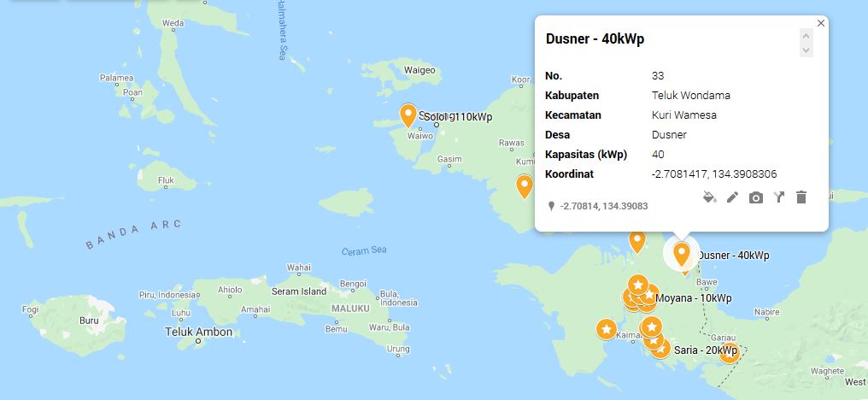
Task: Close the Dusner - 40kWp info window
Action: click(x=821, y=23)
